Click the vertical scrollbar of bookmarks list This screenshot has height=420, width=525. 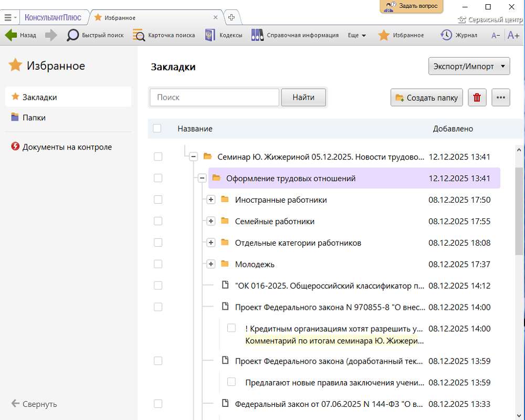519,210
